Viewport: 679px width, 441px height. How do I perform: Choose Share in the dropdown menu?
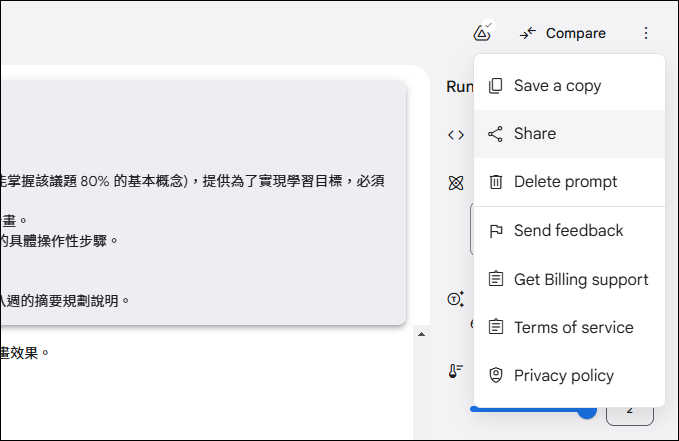(x=535, y=134)
